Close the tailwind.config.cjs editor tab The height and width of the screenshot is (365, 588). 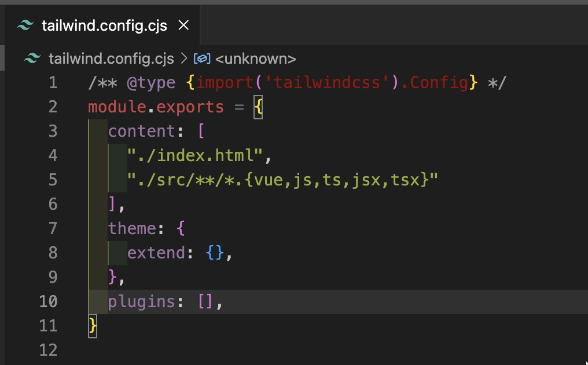183,25
